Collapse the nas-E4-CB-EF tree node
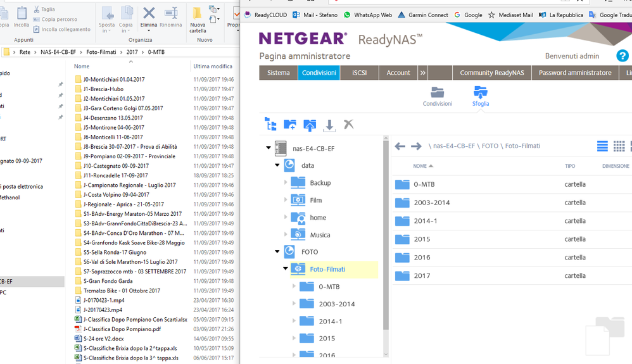Image resolution: width=632 pixels, height=364 pixels. point(269,148)
